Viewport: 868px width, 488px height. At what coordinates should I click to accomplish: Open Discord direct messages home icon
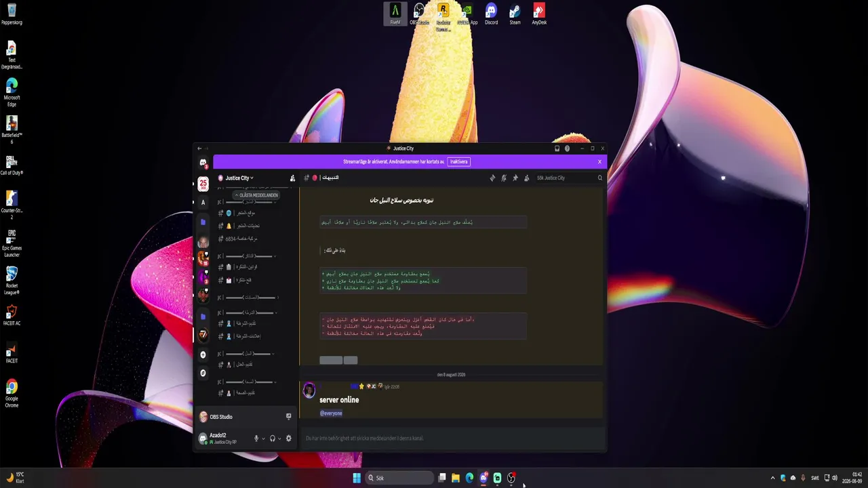pos(203,163)
